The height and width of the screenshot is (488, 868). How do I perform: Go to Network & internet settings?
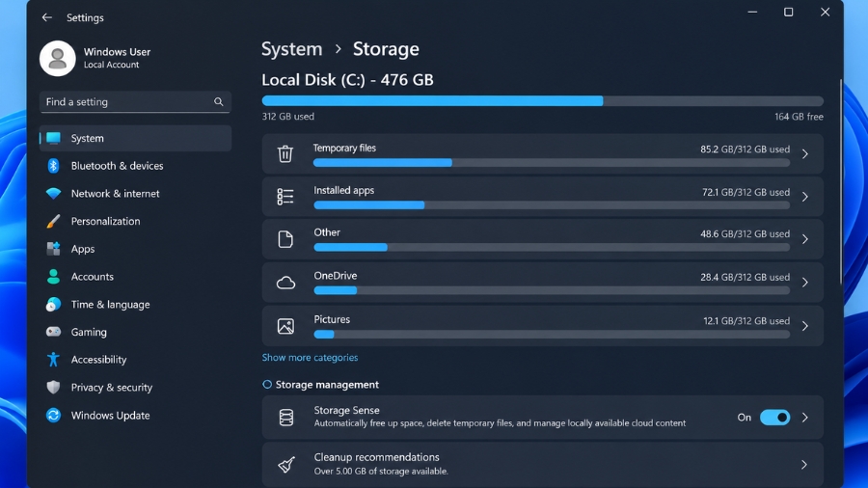[x=135, y=193]
